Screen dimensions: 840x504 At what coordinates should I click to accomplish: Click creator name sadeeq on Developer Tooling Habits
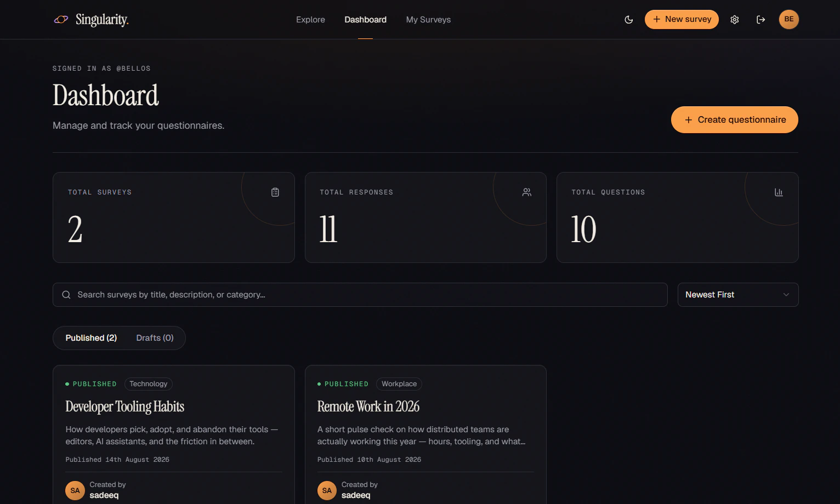(104, 495)
